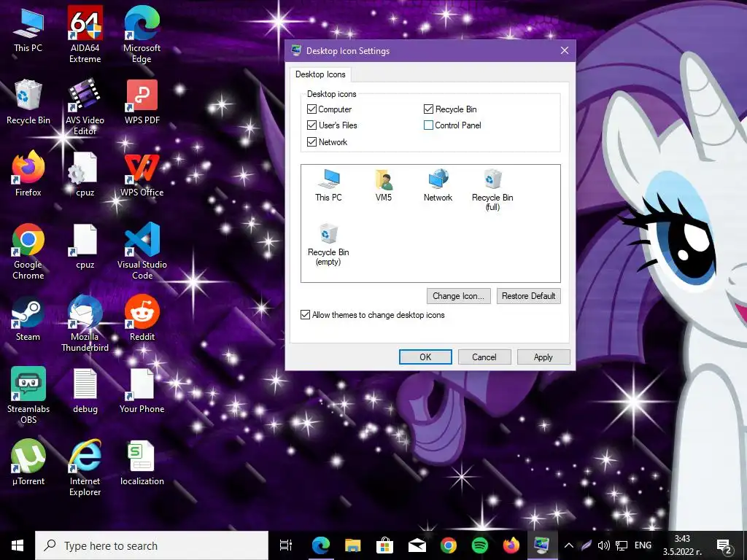
Task: Open Google Chrome from taskbar
Action: point(449,545)
